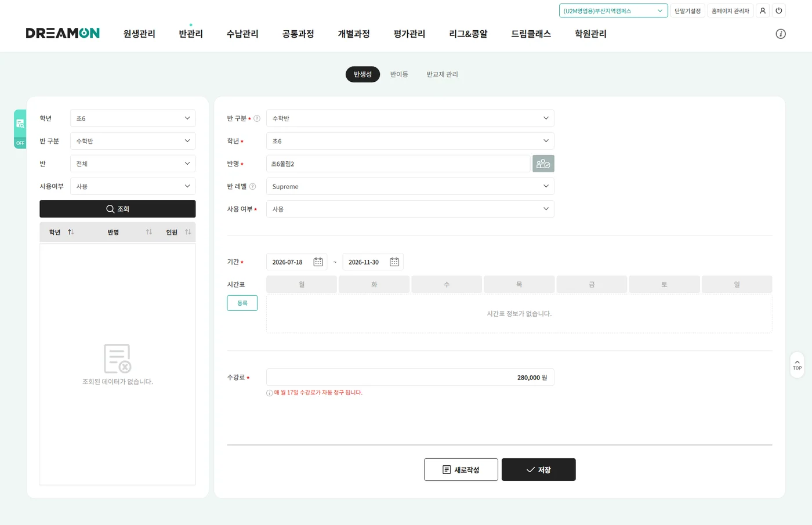812x525 pixels.
Task: Click the 조회 search button
Action: pyautogui.click(x=117, y=209)
